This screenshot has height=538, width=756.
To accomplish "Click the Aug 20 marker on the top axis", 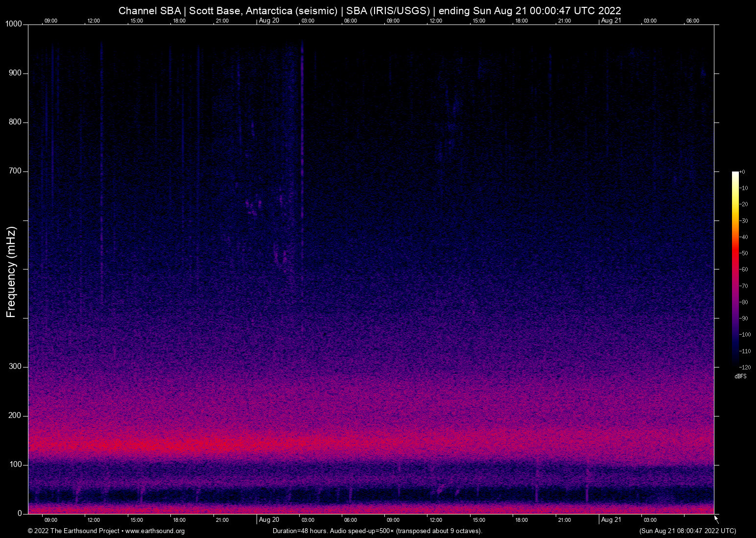I will [268, 21].
